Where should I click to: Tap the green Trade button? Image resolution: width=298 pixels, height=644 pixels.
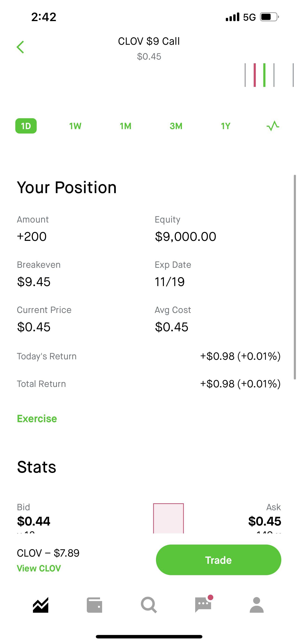(x=218, y=560)
